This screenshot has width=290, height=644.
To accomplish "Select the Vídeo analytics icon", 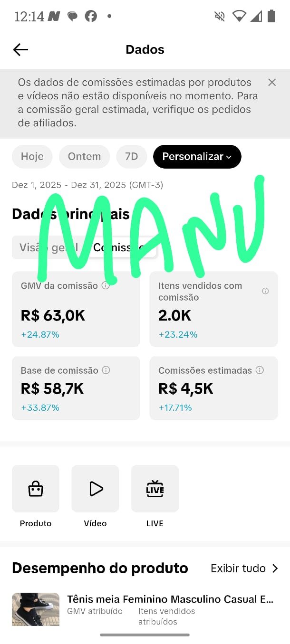I will point(95,488).
